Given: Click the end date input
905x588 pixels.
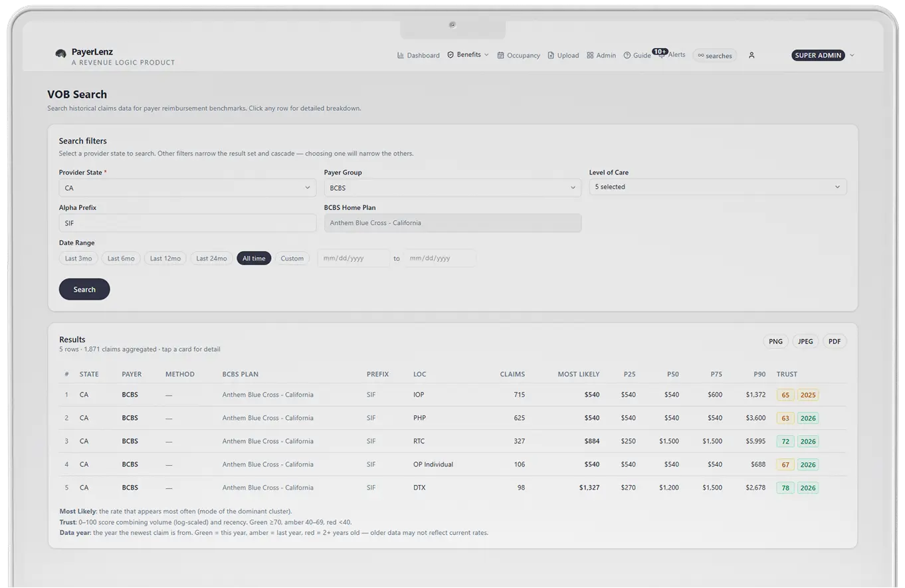Looking at the screenshot, I should click(440, 258).
